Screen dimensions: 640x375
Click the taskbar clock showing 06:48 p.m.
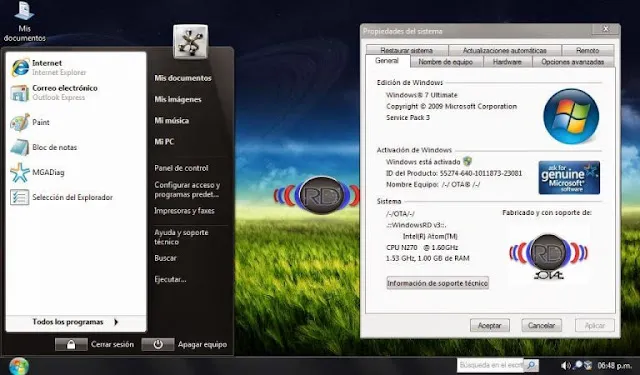[x=614, y=365]
